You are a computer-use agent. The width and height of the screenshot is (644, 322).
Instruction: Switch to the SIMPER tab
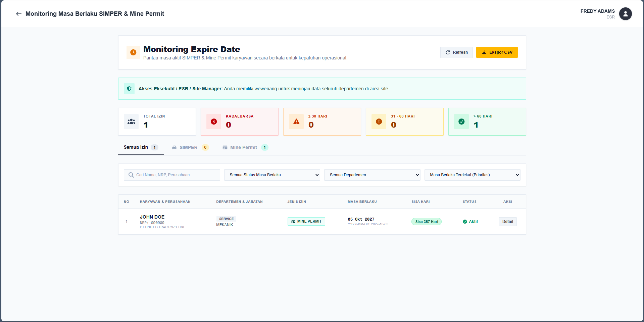190,147
